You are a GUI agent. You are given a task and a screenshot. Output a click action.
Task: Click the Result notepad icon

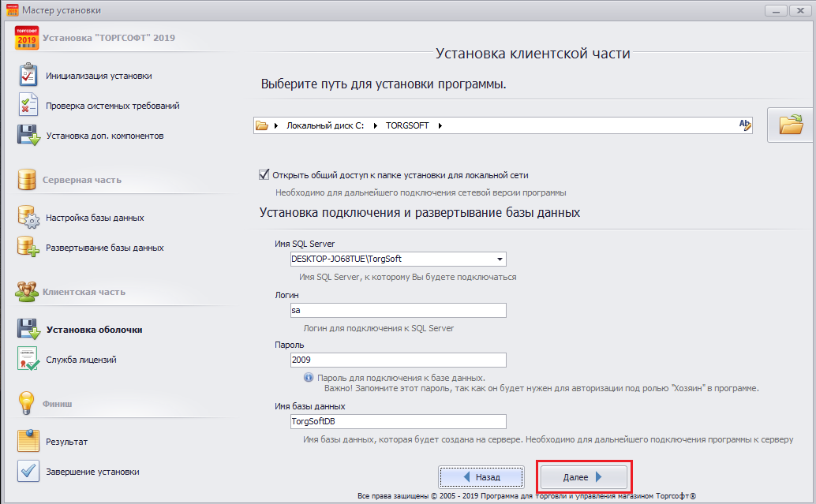[28, 442]
